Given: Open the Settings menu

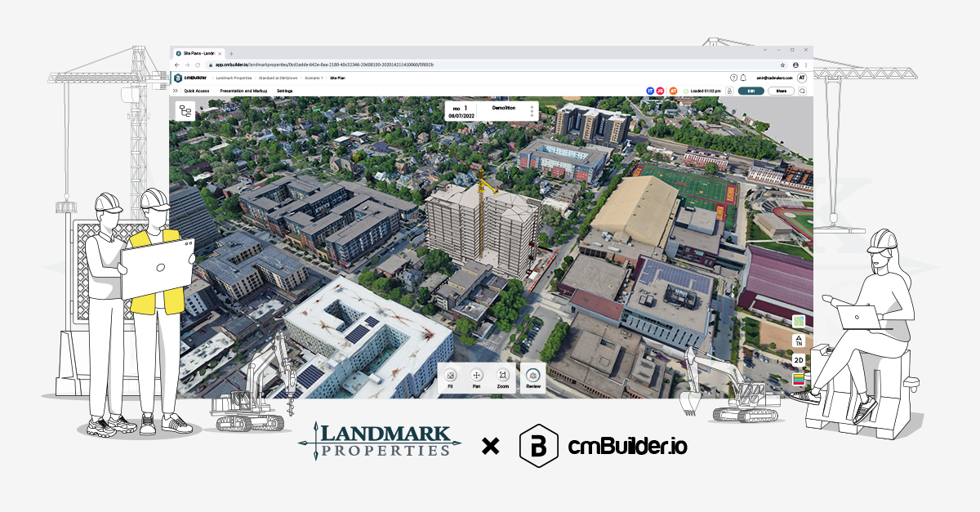Looking at the screenshot, I should click(x=284, y=91).
